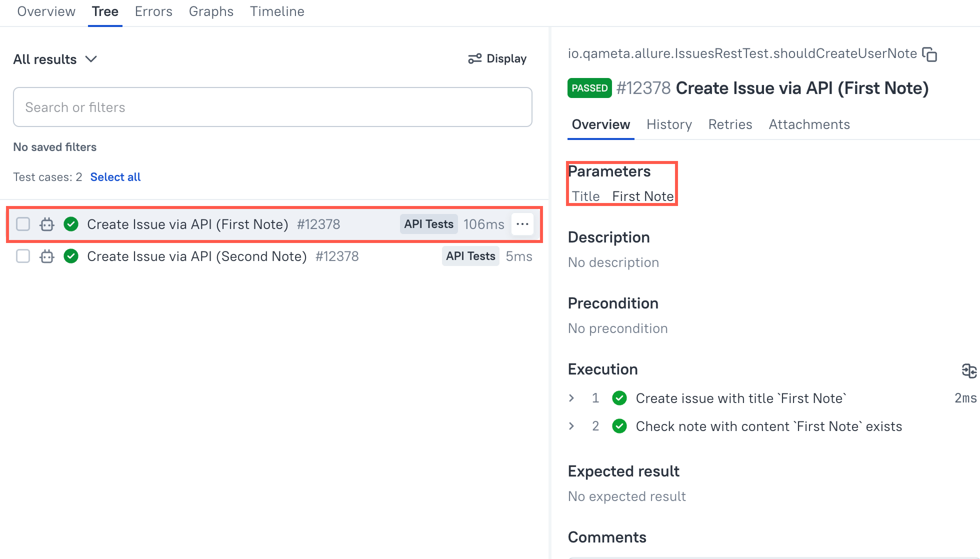Click the automated robot icon on the Second Note row

point(47,256)
